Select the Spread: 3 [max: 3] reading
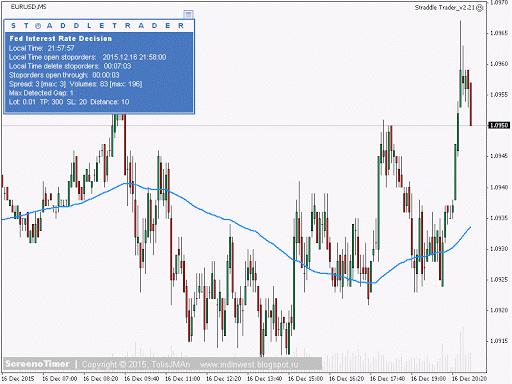 [37, 84]
